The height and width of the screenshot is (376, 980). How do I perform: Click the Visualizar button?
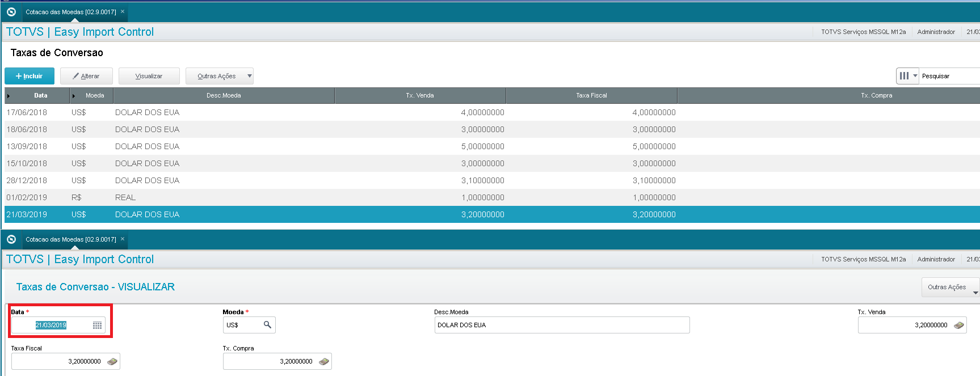coord(149,76)
